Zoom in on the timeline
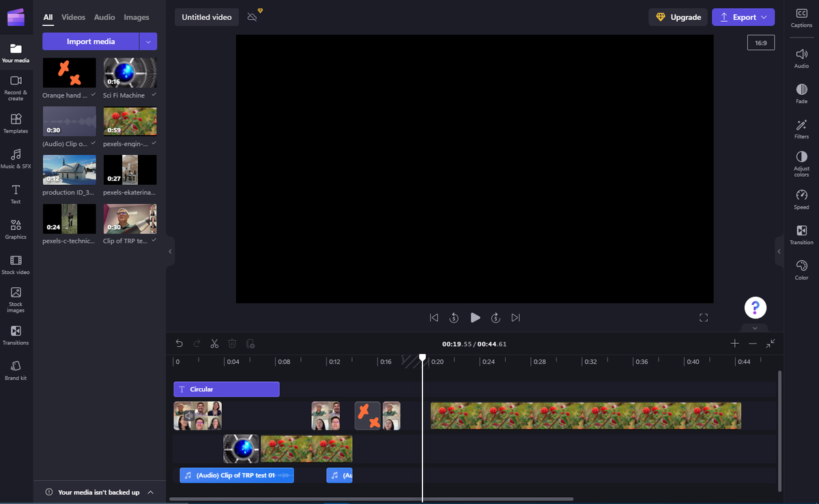Image resolution: width=819 pixels, height=504 pixels. 734,344
